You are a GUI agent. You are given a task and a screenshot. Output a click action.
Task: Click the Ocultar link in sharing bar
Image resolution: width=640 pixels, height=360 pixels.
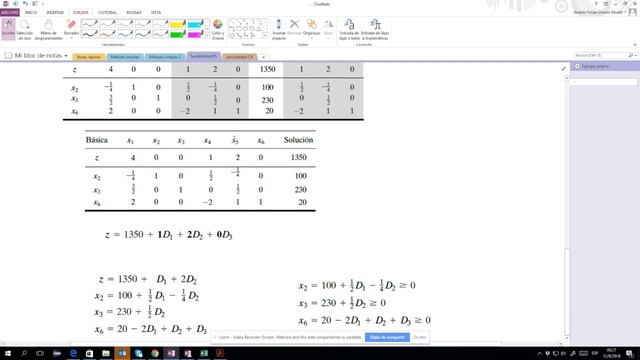pos(419,337)
